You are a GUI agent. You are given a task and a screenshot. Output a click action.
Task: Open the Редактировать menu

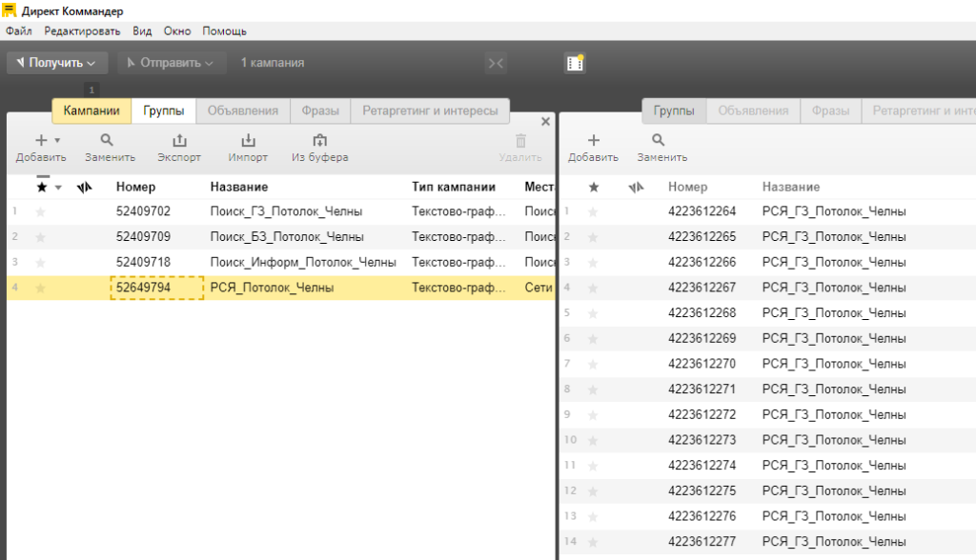(82, 31)
